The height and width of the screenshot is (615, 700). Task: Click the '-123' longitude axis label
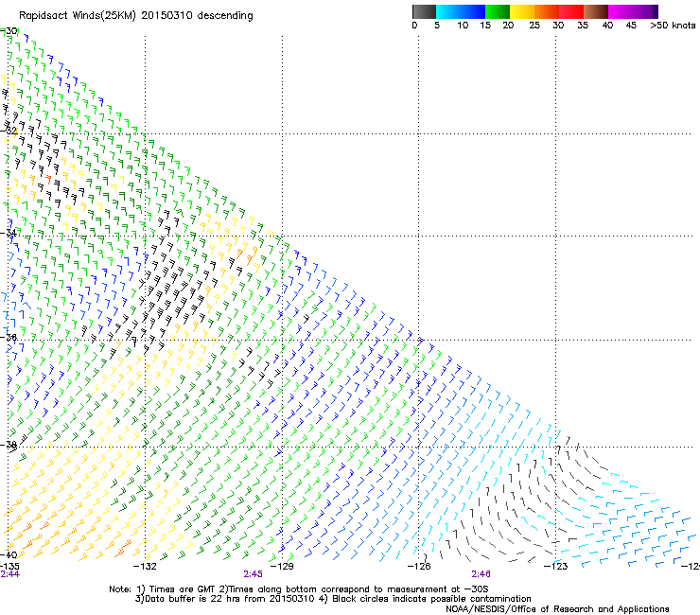tap(555, 566)
